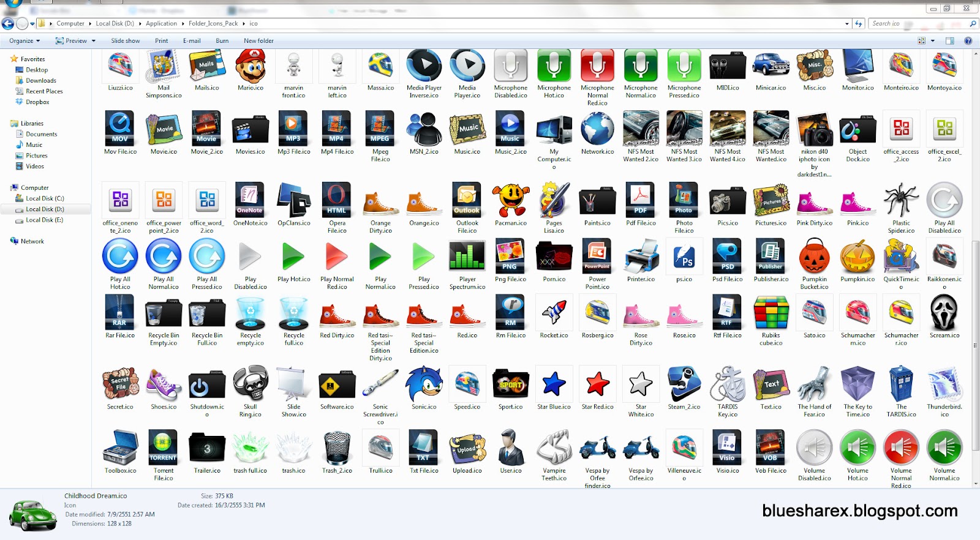Select the Pdf File.ico icon
The width and height of the screenshot is (980, 540).
(x=641, y=200)
